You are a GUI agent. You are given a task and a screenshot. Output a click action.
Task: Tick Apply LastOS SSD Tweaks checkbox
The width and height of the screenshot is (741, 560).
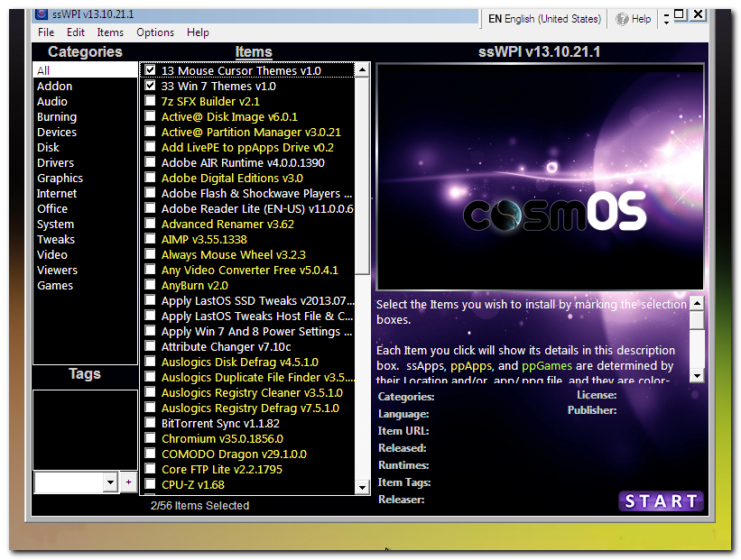(150, 300)
